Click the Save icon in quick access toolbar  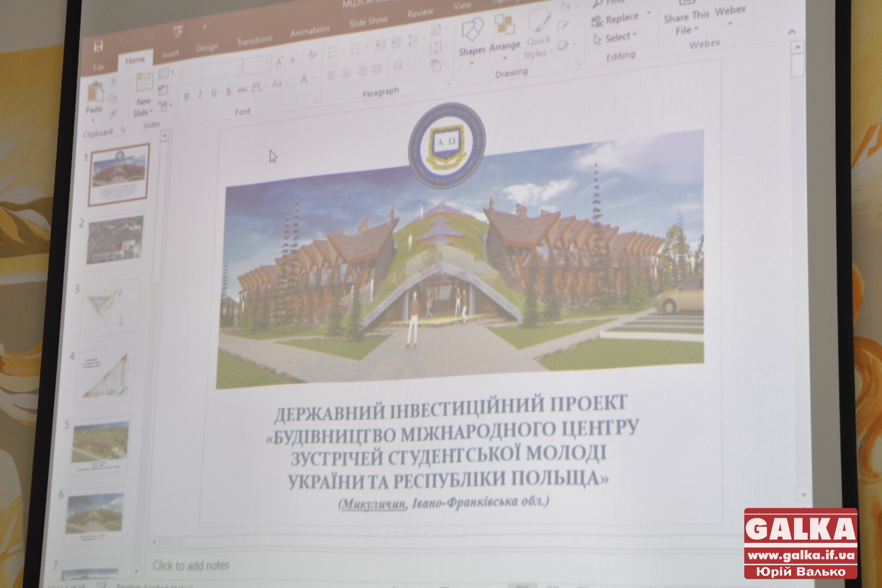tap(99, 46)
